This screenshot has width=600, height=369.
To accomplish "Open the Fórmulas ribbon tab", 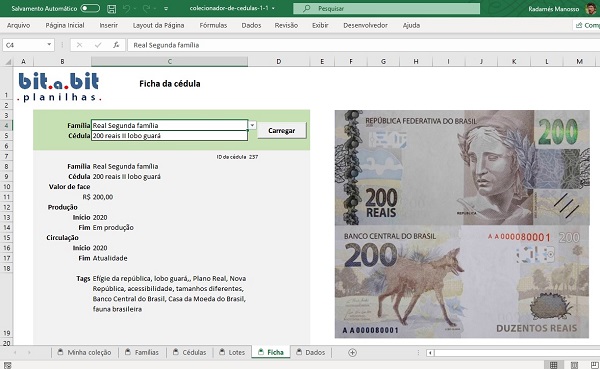I will tap(213, 25).
